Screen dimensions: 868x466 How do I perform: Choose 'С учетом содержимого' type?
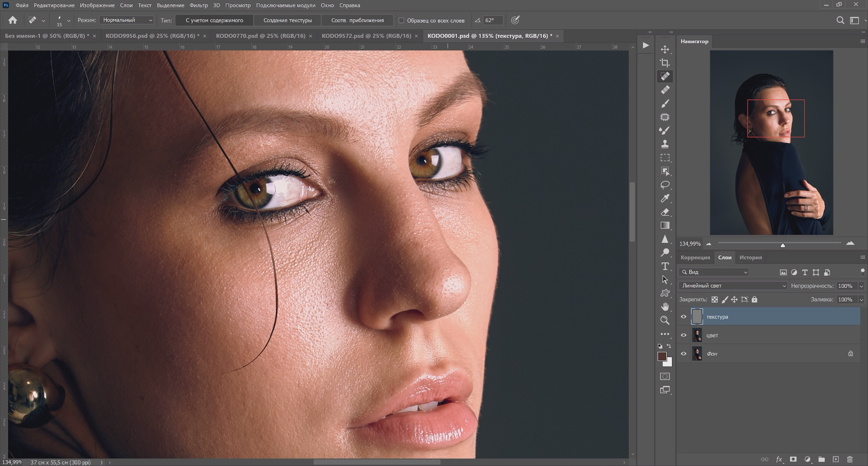pos(214,20)
